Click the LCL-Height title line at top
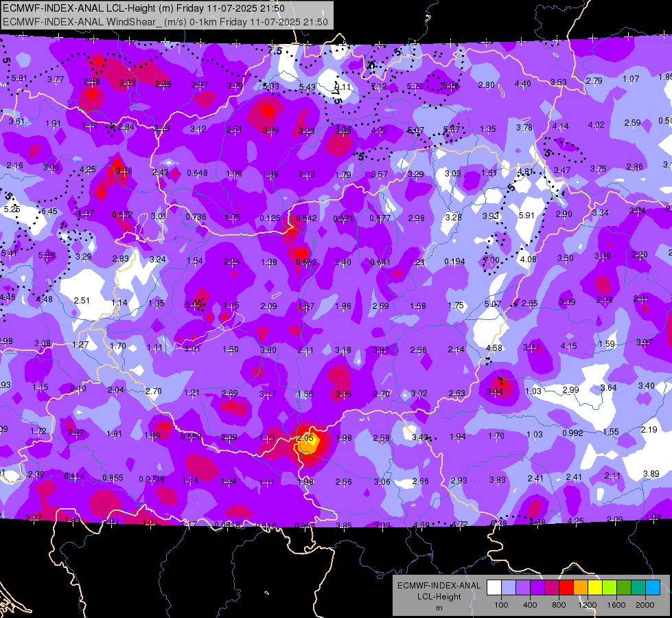The width and height of the screenshot is (672, 618). point(143,8)
